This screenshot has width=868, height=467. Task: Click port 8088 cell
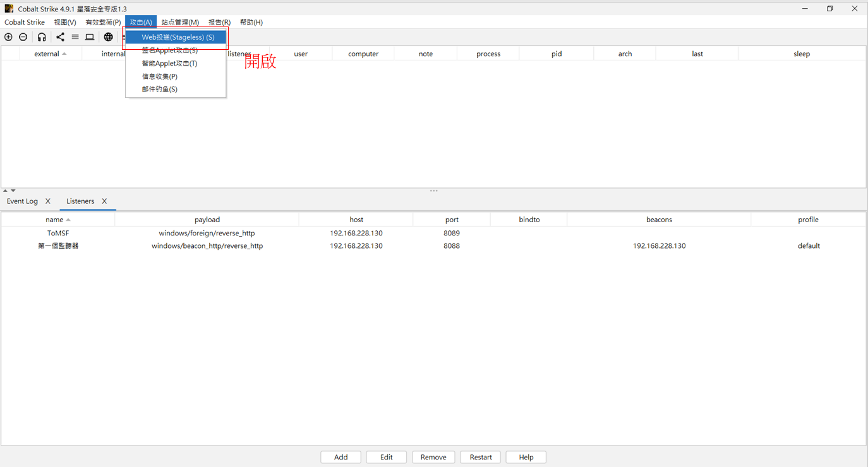click(x=452, y=246)
